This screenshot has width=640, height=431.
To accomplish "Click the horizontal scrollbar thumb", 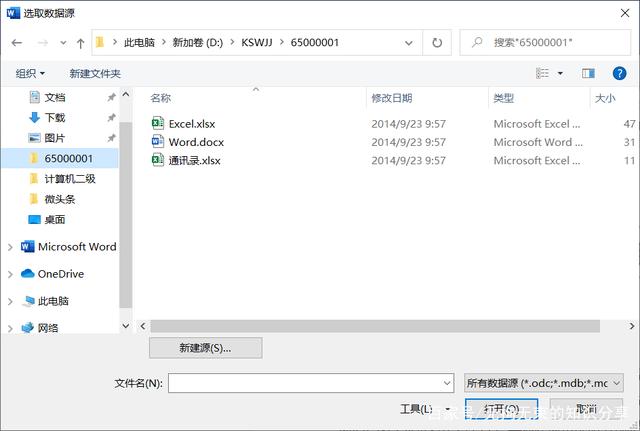I will click(375, 326).
